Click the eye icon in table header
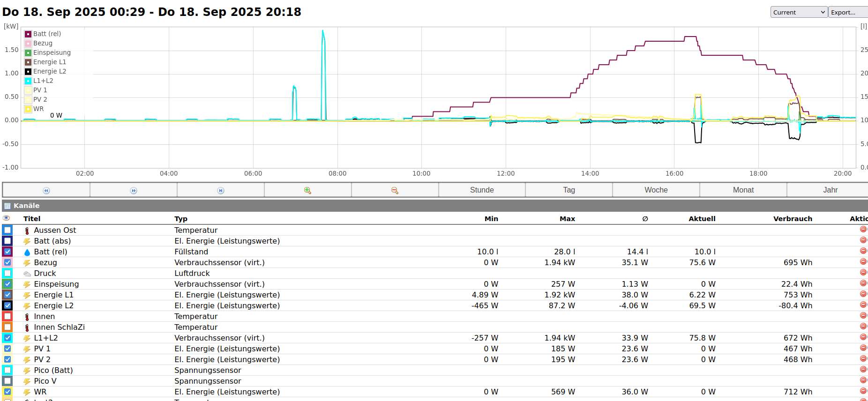 (6, 218)
